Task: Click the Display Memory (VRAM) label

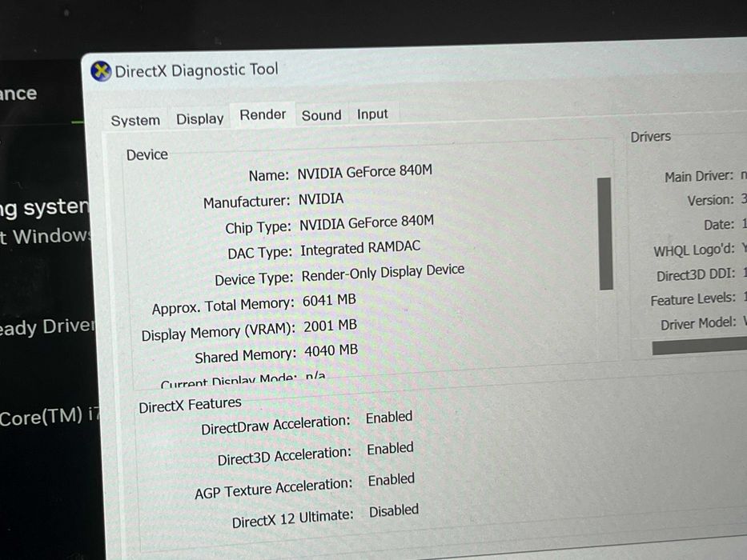Action: [x=219, y=332]
